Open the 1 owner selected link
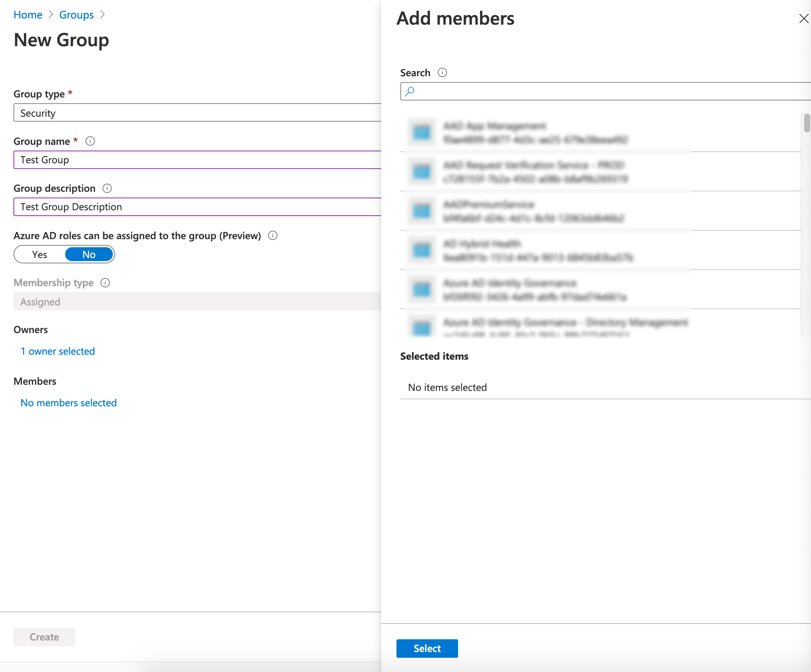Viewport: 811px width, 672px height. (x=57, y=351)
